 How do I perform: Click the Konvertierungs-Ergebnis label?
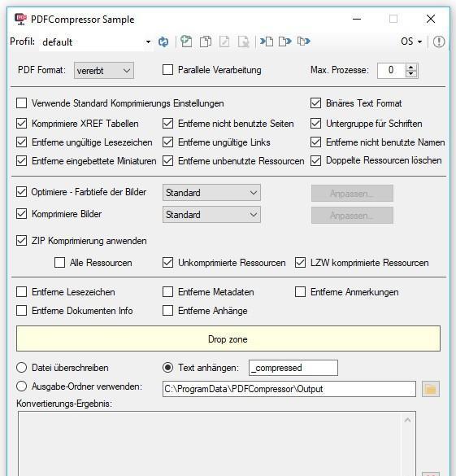(64, 404)
